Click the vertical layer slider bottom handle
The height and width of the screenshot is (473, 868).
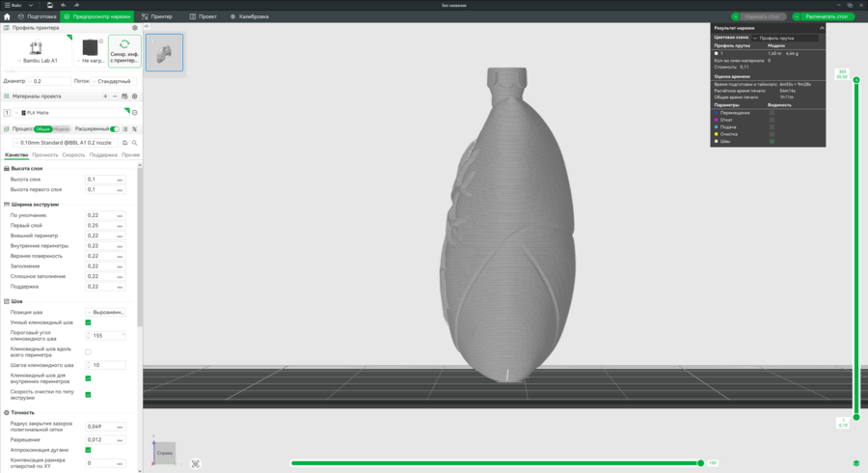855,417
